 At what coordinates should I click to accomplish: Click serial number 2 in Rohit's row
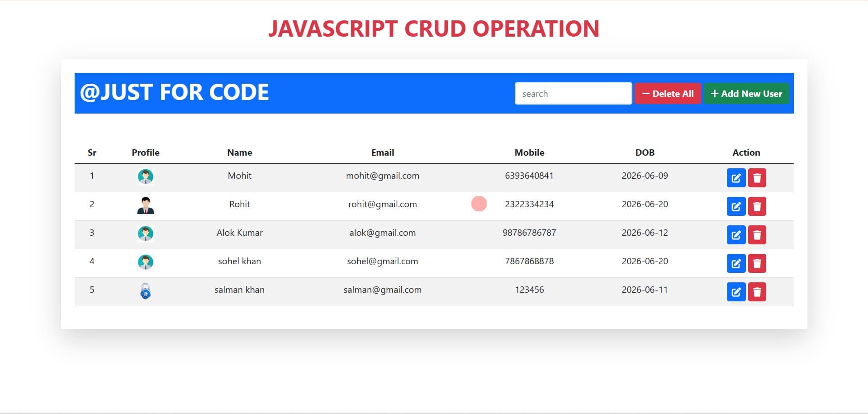(92, 204)
